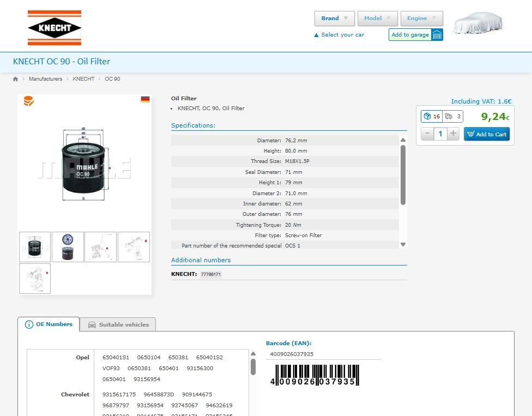Open the Brand dropdown
Image resolution: width=532 pixels, height=416 pixels.
point(334,19)
